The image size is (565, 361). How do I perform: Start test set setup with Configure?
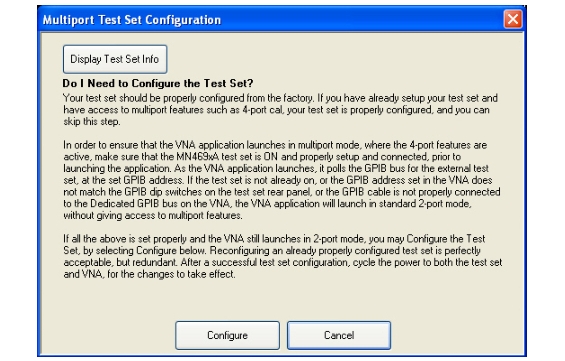tap(227, 335)
